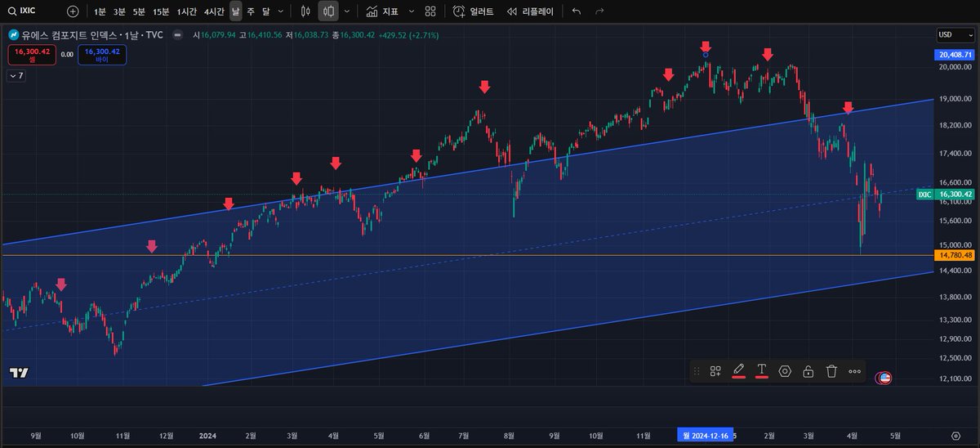
Task: Redo the chart action
Action: (600, 11)
